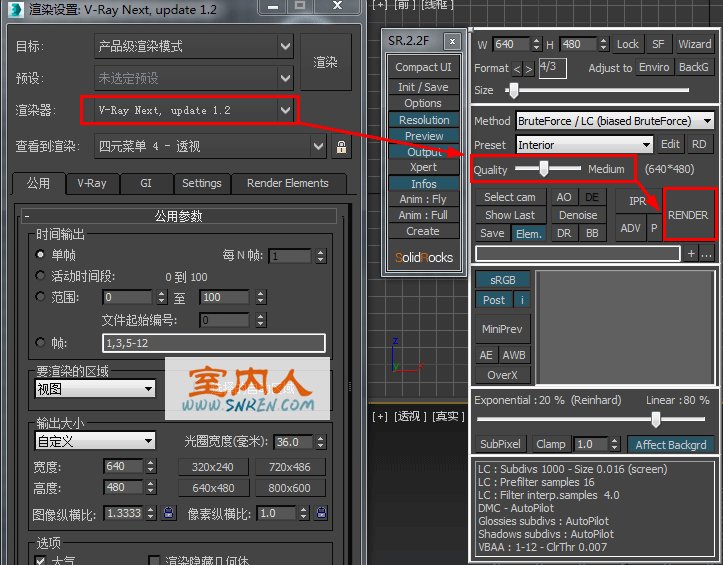
Task: Toggle the atmosphere checkbox under options
Action: point(41,560)
